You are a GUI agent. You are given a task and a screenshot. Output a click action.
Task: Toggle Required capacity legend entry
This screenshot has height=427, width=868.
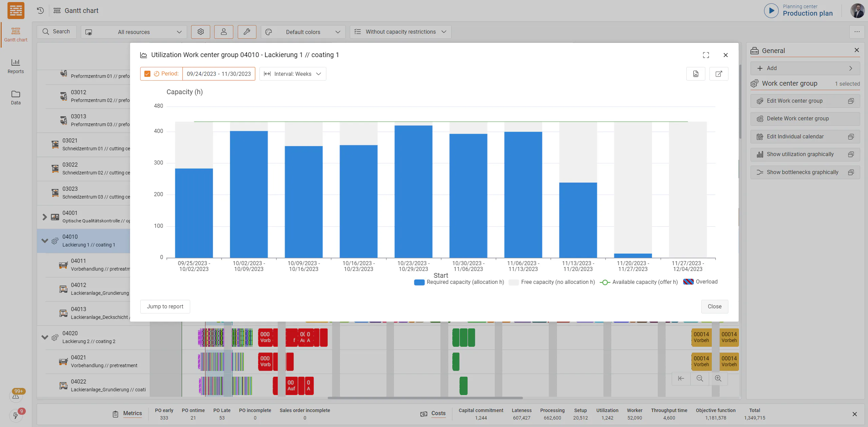tap(459, 282)
